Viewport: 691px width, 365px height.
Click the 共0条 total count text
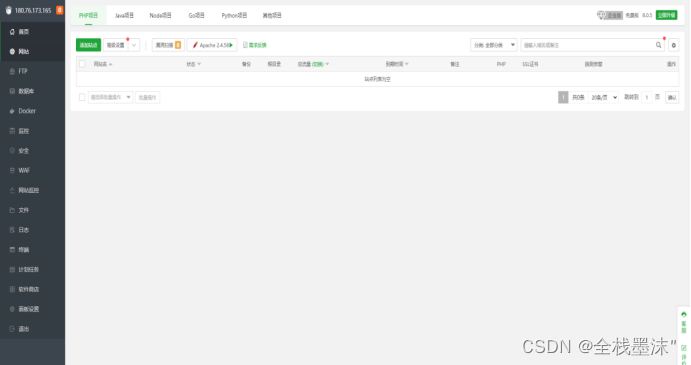(578, 97)
